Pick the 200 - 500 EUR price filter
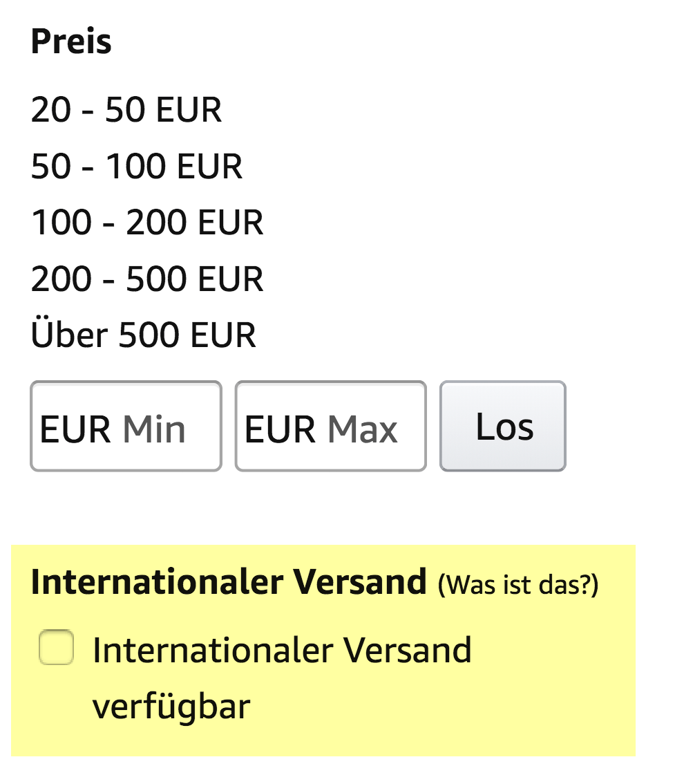The height and width of the screenshot is (784, 684). tap(146, 279)
